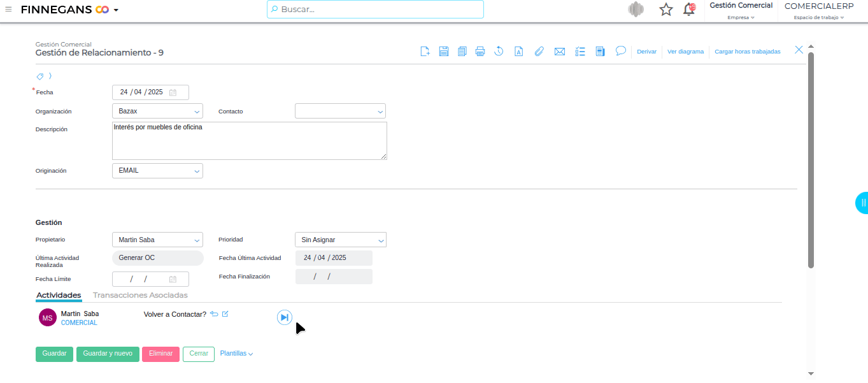Viewport: 868px width, 383px height.
Task: Open the Propietario dropdown showing Martin Saba
Action: point(157,240)
